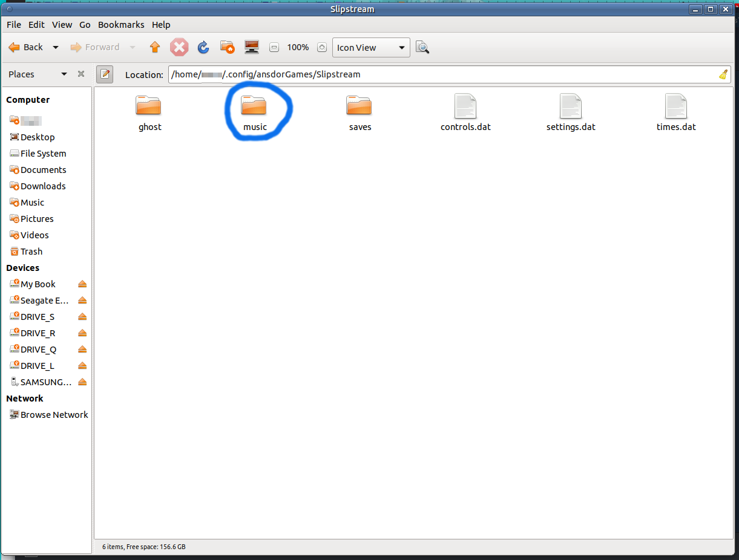Eject DRIVE_R
The height and width of the screenshot is (560, 739).
[x=82, y=333]
